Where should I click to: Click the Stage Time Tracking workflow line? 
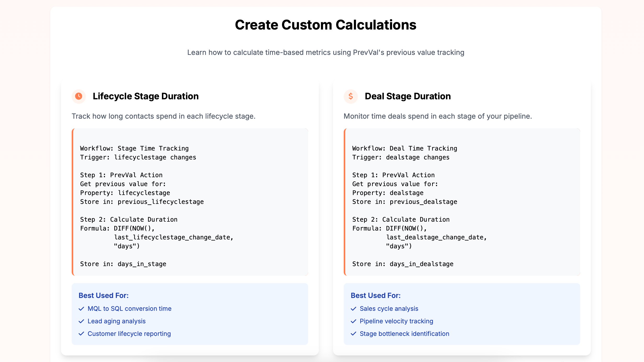click(x=134, y=148)
